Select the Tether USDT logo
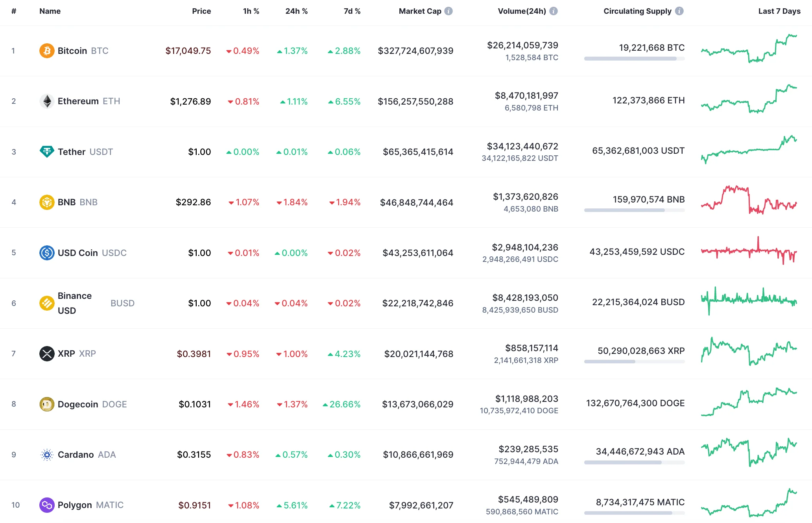Image resolution: width=812 pixels, height=523 pixels. click(47, 151)
